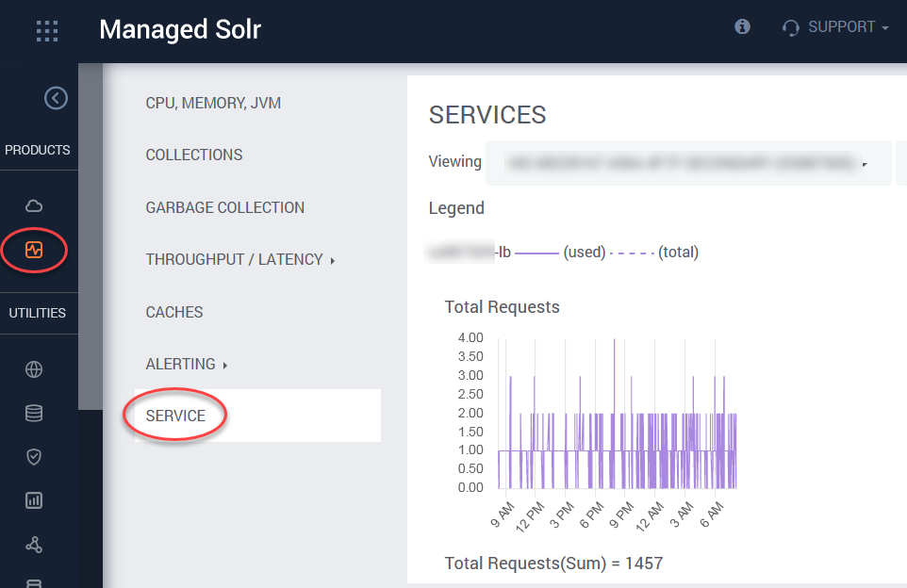Screen dimensions: 907x588
Task: Open the CACHES menu item
Action: (x=174, y=312)
